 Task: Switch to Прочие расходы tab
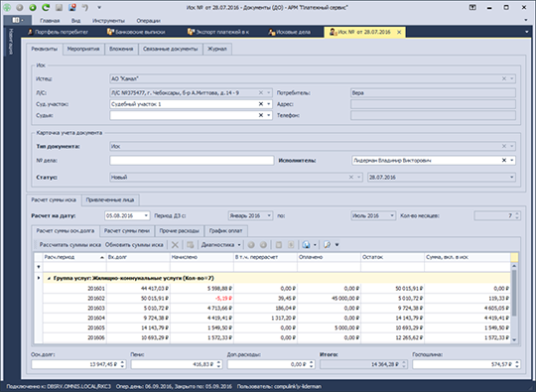click(x=179, y=230)
